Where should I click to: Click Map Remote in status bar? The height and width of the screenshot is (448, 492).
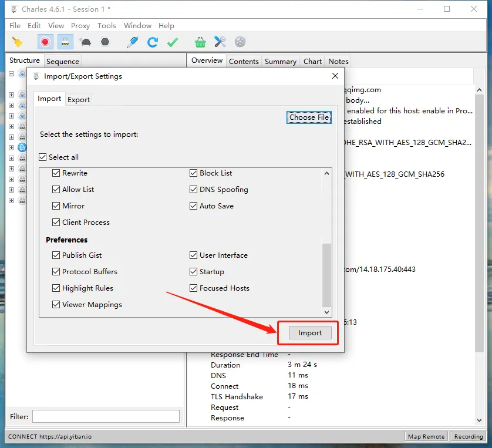tap(426, 436)
